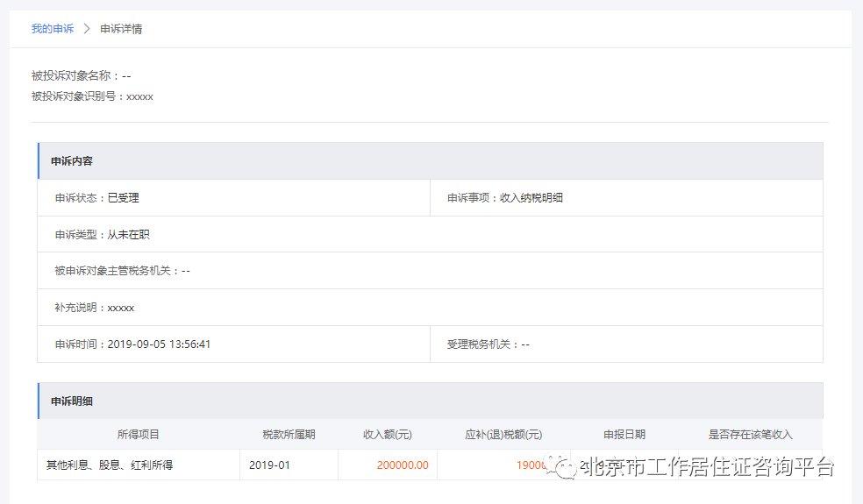Click the 被投诉对象识别号 xxxxx text
This screenshot has width=863, height=504.
pos(92,96)
